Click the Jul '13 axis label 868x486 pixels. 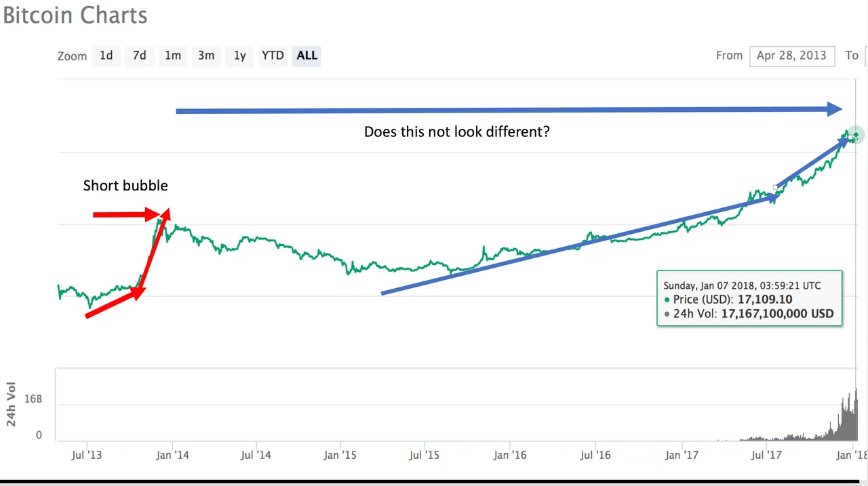(x=86, y=455)
